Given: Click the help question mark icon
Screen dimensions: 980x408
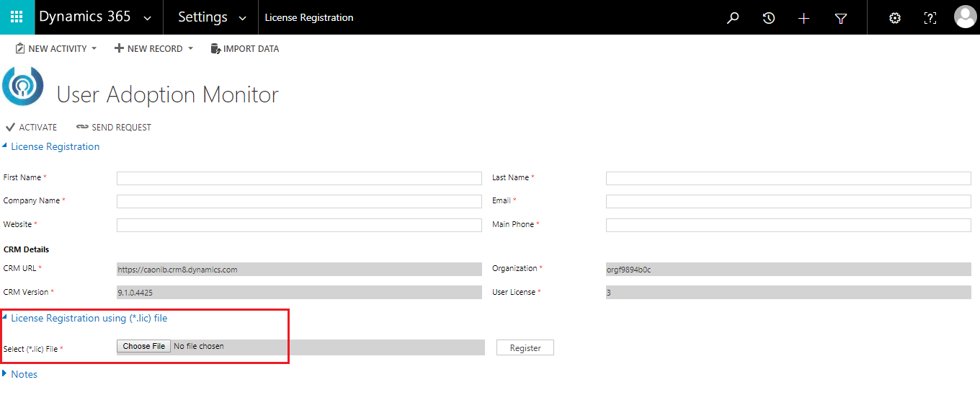Looking at the screenshot, I should coord(930,18).
